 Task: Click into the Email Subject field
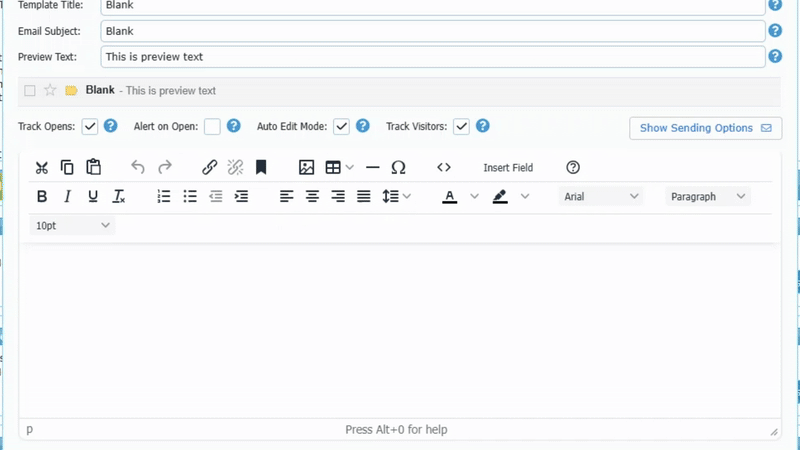432,31
